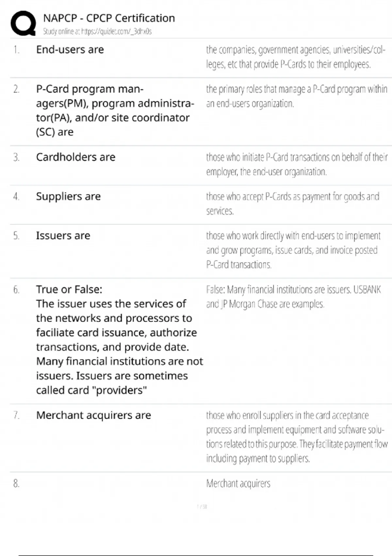The width and height of the screenshot is (392, 556).
Task: Click the suppliers definition about accepting P-Cards
Action: [x=293, y=204]
